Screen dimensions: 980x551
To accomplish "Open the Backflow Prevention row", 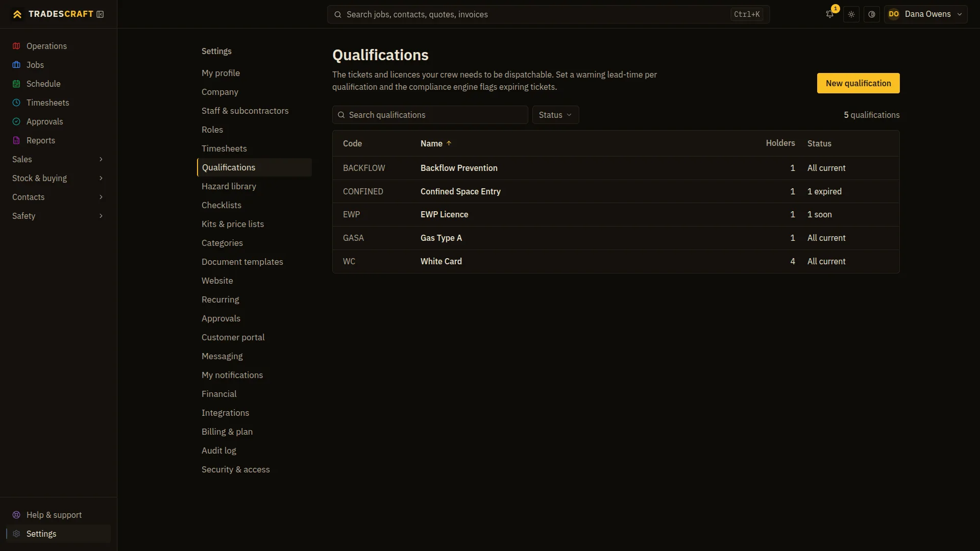I will 616,168.
